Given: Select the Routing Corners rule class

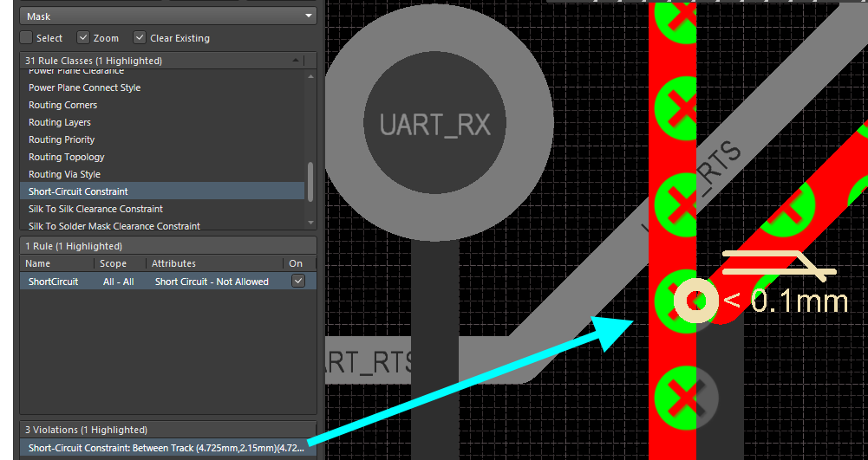Looking at the screenshot, I should (x=62, y=105).
